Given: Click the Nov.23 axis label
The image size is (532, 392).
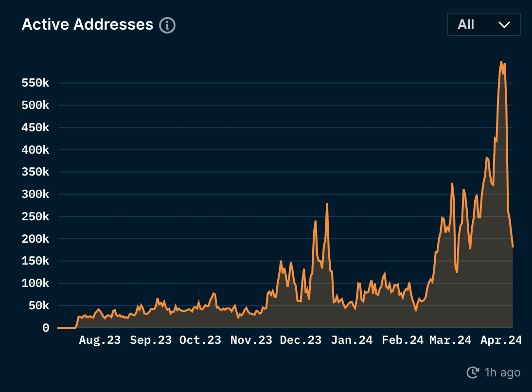Looking at the screenshot, I should click(251, 340).
